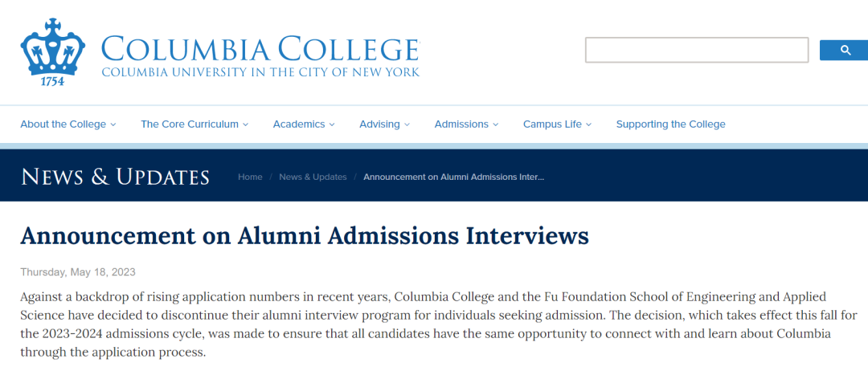Click the Announcement on Alumni Admissions Interviews headline
The width and height of the screenshot is (868, 371).
point(305,236)
